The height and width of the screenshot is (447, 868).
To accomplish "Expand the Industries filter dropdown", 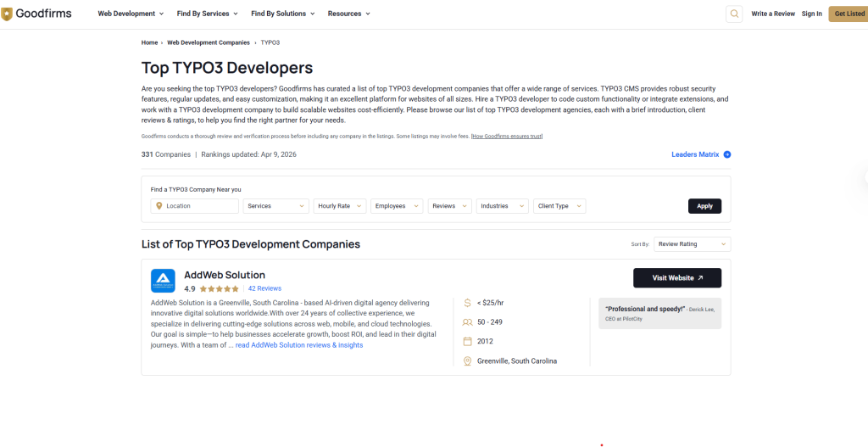I will [x=503, y=206].
